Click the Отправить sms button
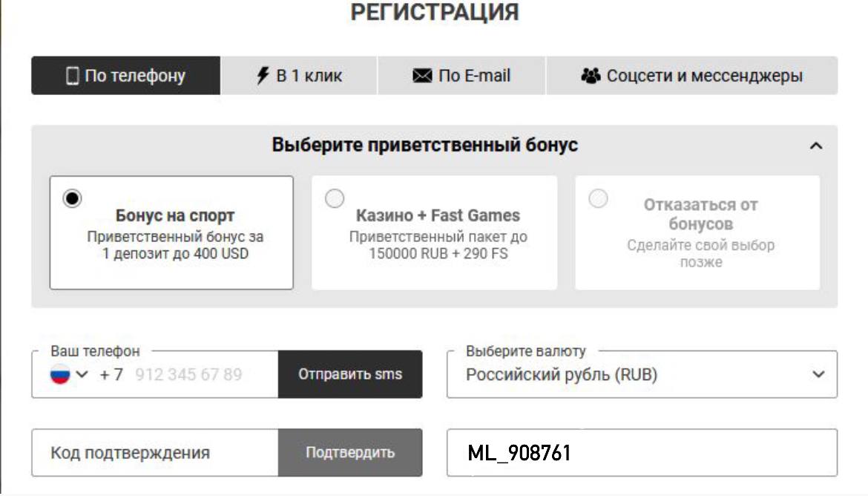 click(x=349, y=374)
